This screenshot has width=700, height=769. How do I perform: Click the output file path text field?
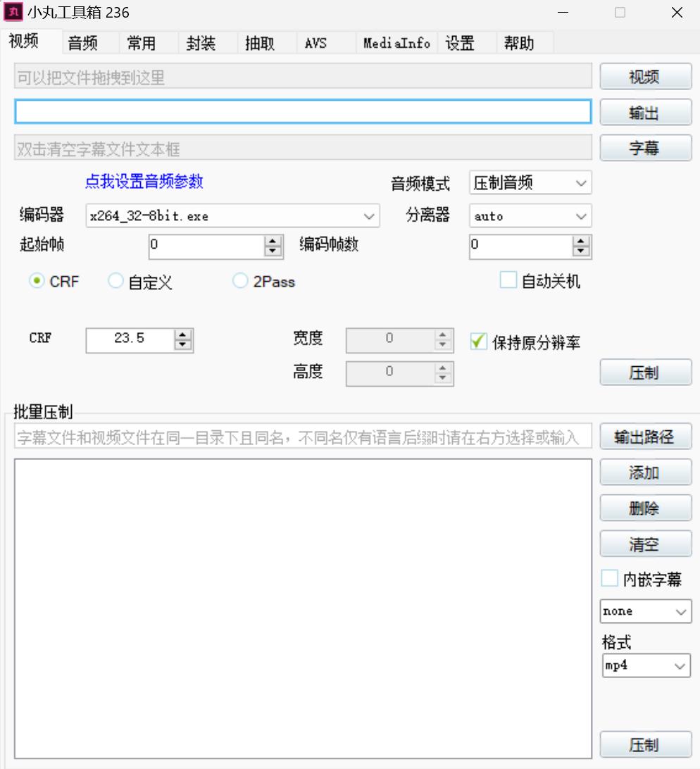(303, 112)
